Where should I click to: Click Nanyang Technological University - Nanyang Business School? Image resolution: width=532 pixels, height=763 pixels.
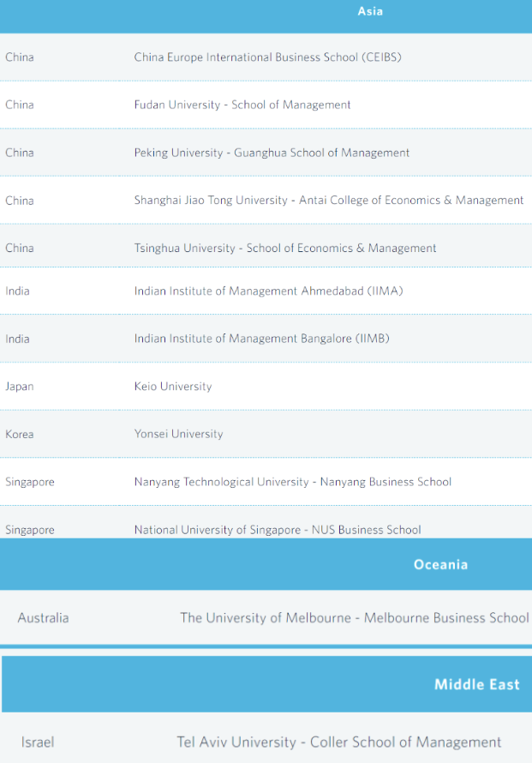click(293, 482)
